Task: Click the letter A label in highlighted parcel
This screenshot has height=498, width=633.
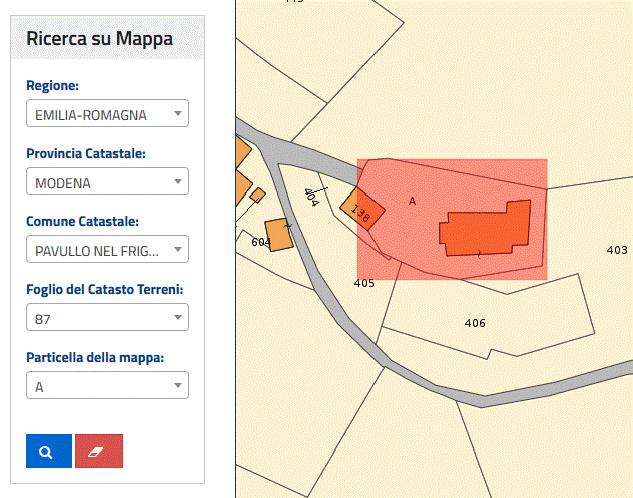Action: (x=412, y=201)
